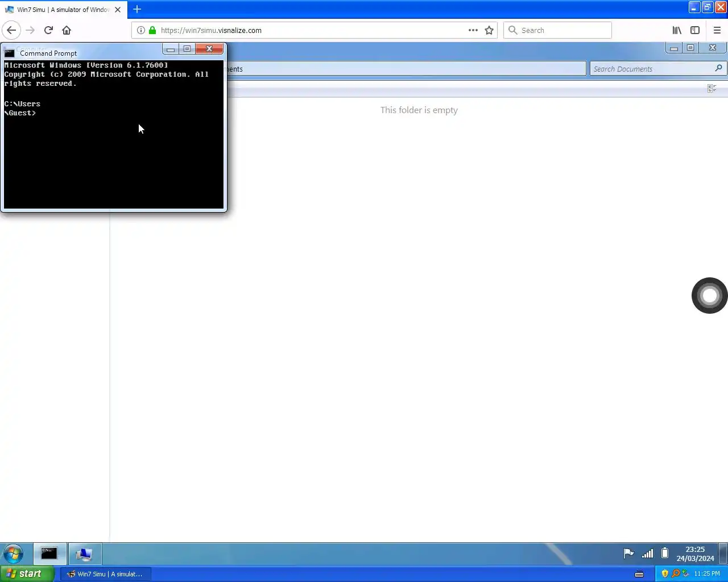Select the Explorer taskbar button
The width and height of the screenshot is (728, 582).
[85, 554]
